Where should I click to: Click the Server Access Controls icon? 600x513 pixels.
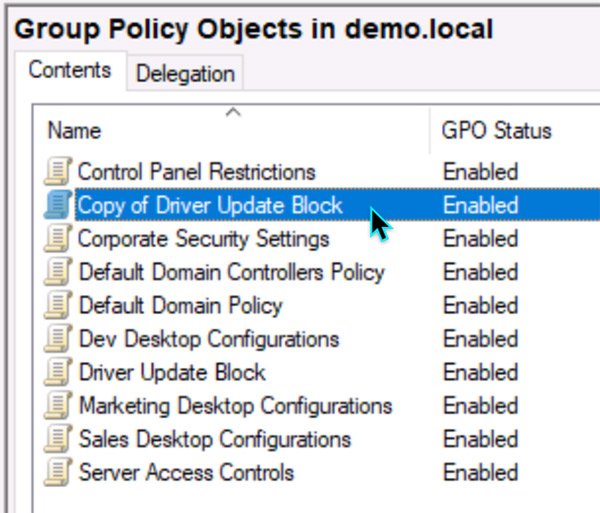[60, 472]
